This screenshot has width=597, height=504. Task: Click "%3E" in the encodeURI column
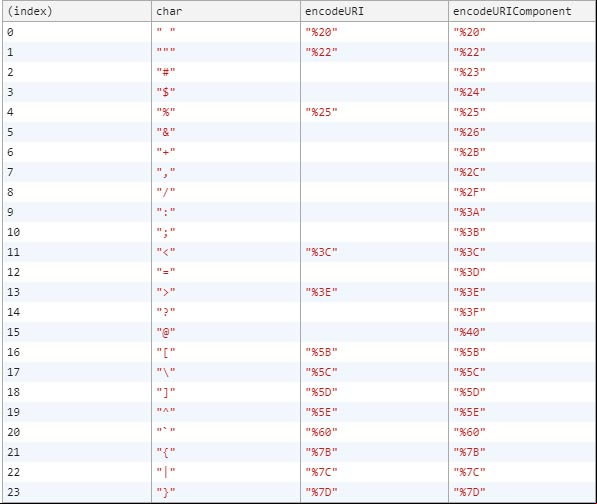pos(321,292)
